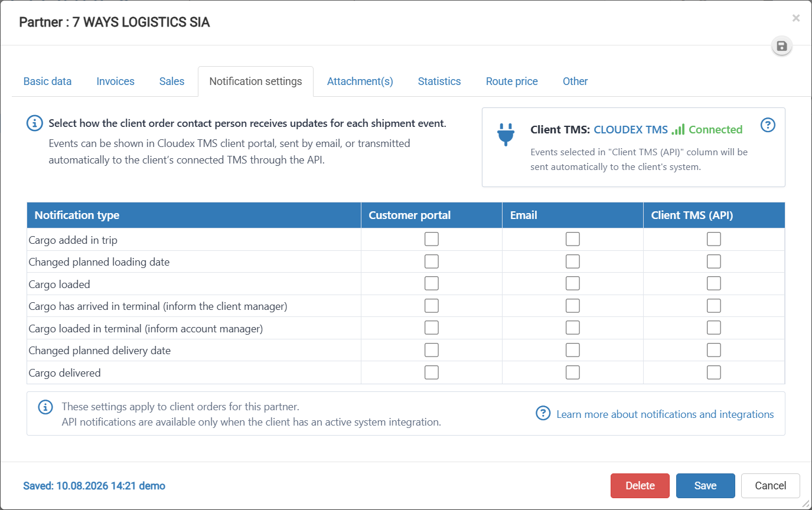Click the blue Save button
The image size is (812, 510).
coord(706,486)
